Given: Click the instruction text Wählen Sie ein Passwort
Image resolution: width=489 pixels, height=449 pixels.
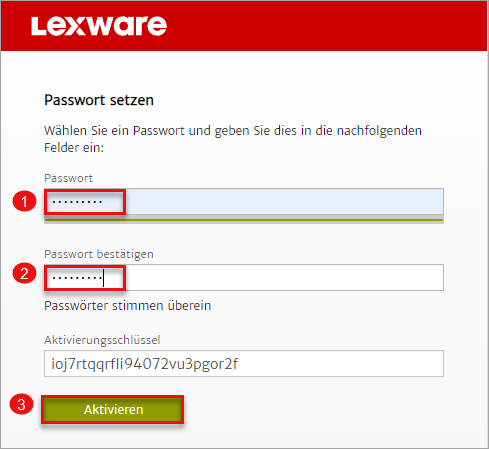Looking at the screenshot, I should tap(233, 139).
